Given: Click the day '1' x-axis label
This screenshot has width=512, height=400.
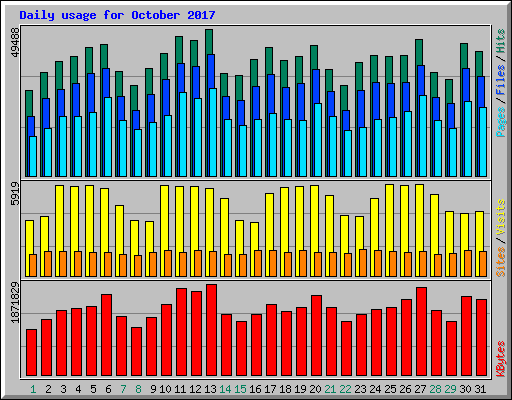Looking at the screenshot, I should click(33, 389).
